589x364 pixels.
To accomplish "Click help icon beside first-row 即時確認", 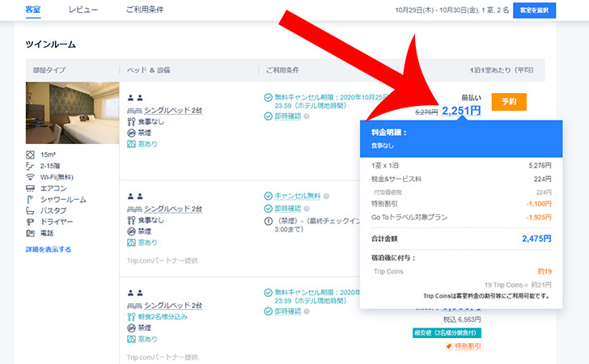I will 307,116.
